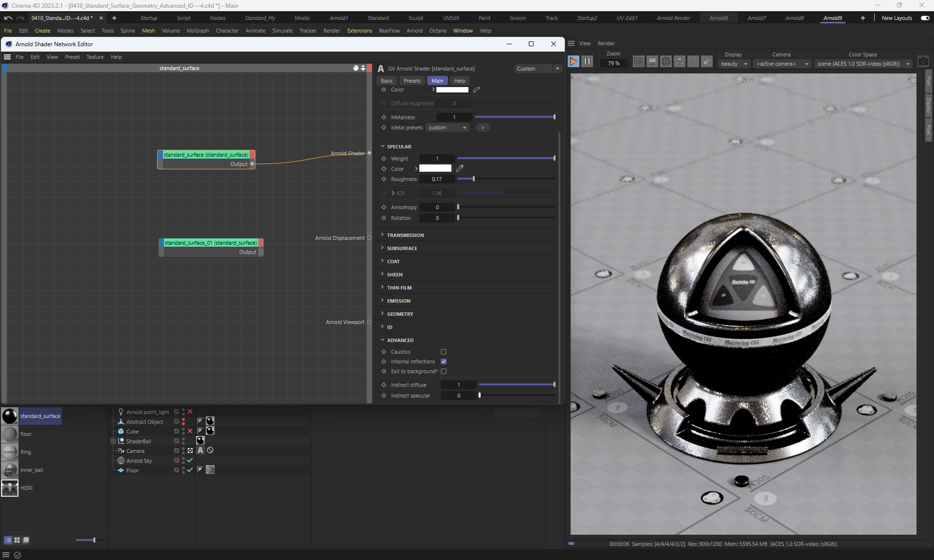The width and height of the screenshot is (934, 560).
Task: Click the Specular color eyedropper icon
Action: pyautogui.click(x=460, y=168)
